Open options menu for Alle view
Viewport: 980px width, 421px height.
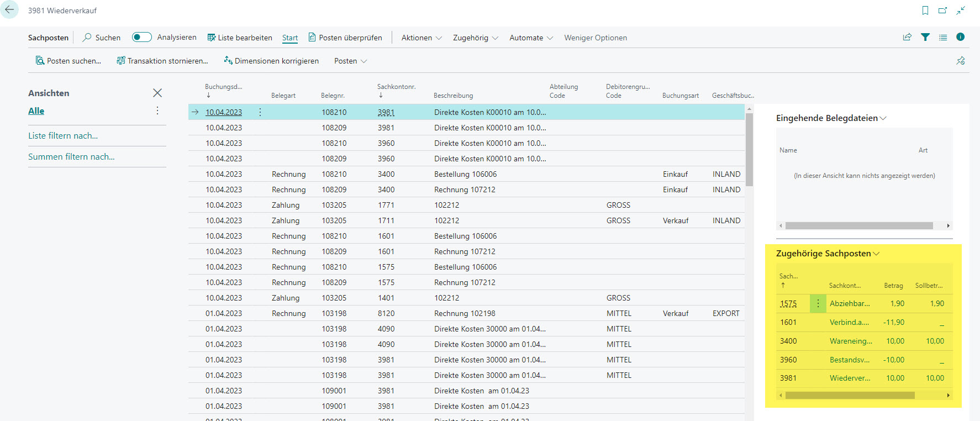point(157,110)
